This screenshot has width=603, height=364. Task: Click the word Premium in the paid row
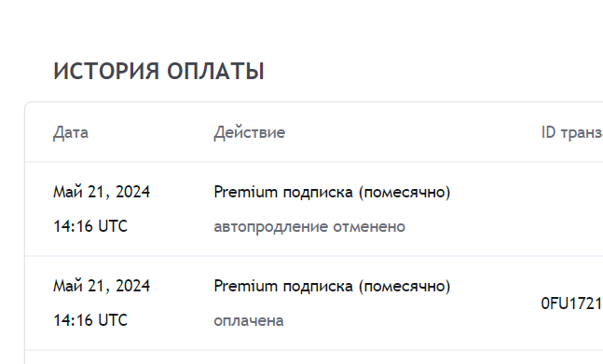point(245,286)
